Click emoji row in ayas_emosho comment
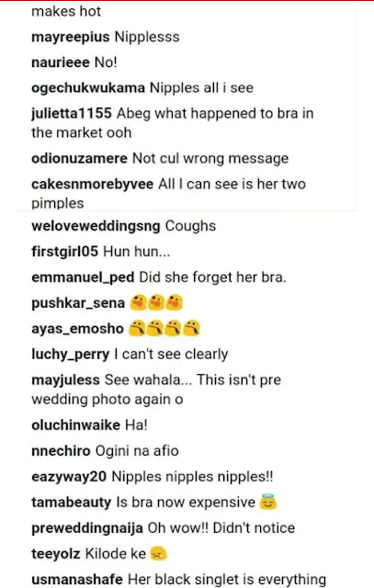 coord(164,329)
